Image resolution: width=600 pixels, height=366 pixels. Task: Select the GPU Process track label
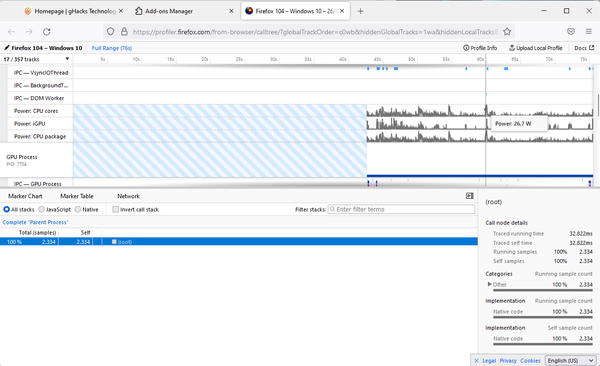point(22,157)
